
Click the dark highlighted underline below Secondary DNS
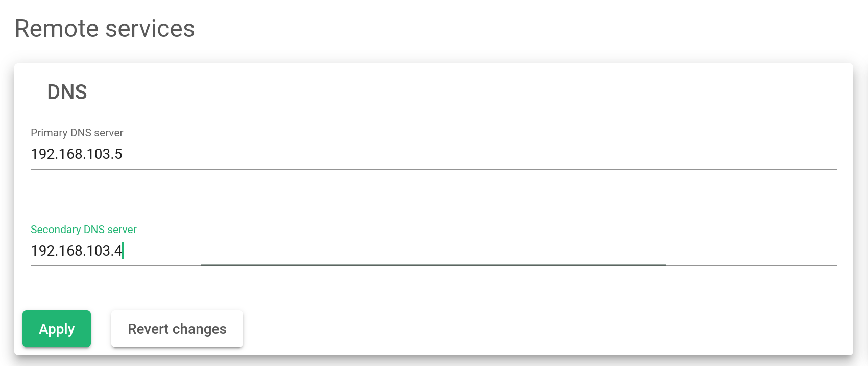[433, 265]
